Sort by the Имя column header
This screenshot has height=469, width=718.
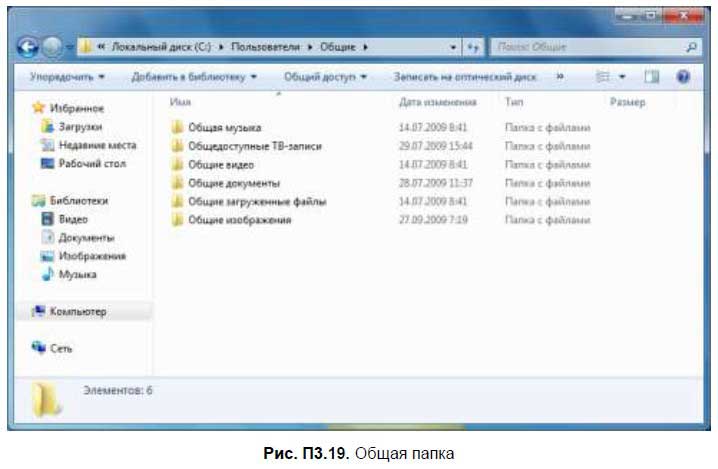(x=180, y=102)
